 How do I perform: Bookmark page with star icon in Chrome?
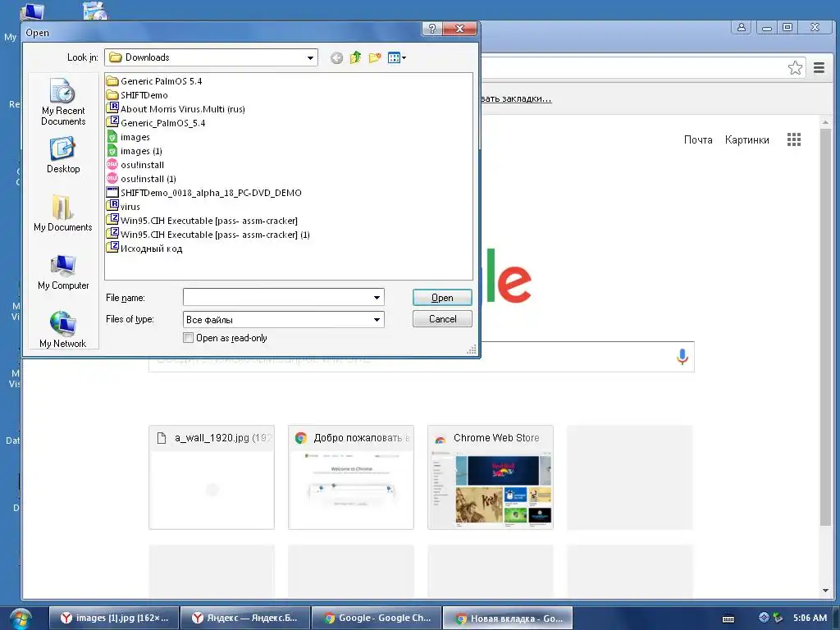point(795,68)
